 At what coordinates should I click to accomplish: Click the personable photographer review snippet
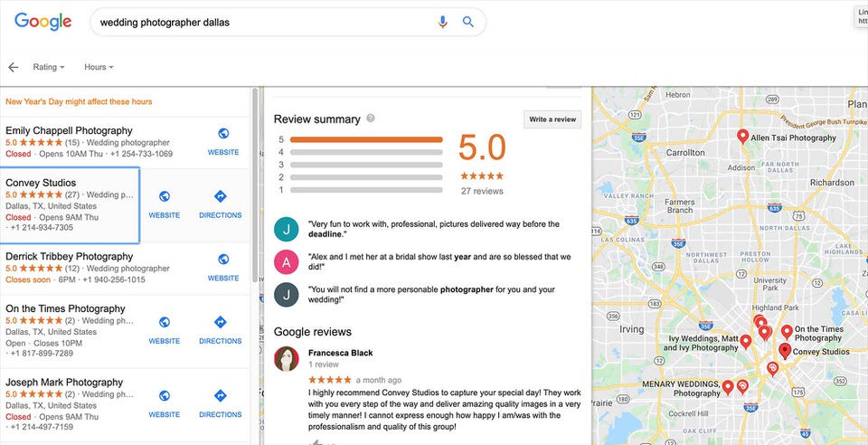[x=432, y=295]
